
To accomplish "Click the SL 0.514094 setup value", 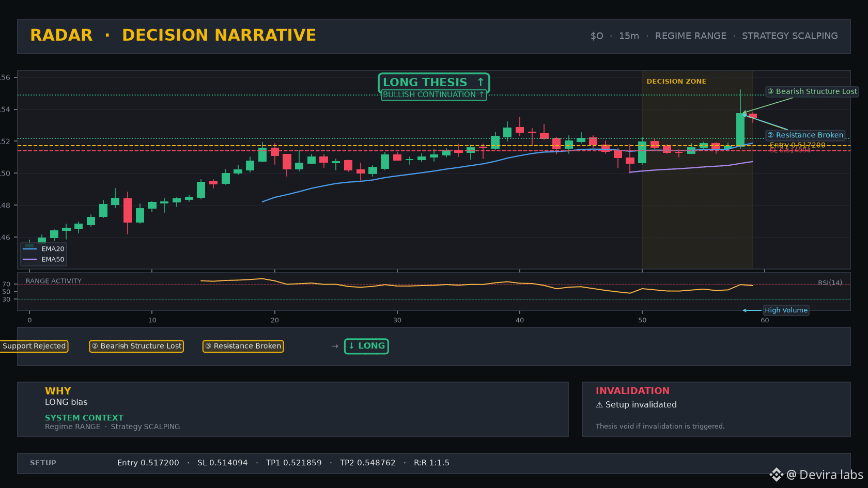I will 223,463.
